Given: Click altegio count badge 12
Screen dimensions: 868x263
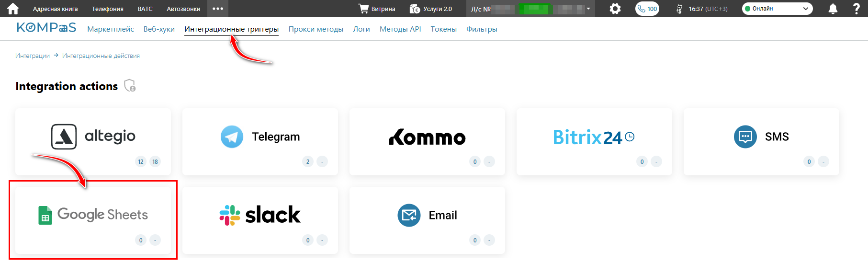Looking at the screenshot, I should coord(141,161).
